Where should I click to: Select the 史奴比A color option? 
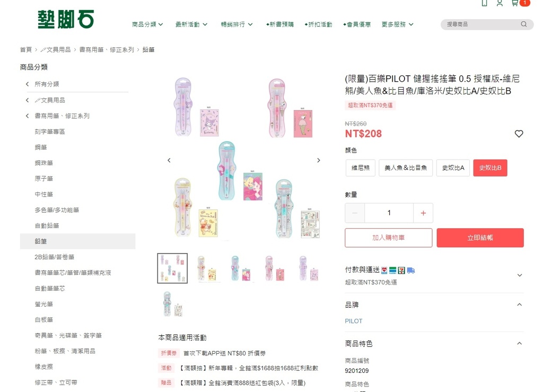(x=453, y=168)
